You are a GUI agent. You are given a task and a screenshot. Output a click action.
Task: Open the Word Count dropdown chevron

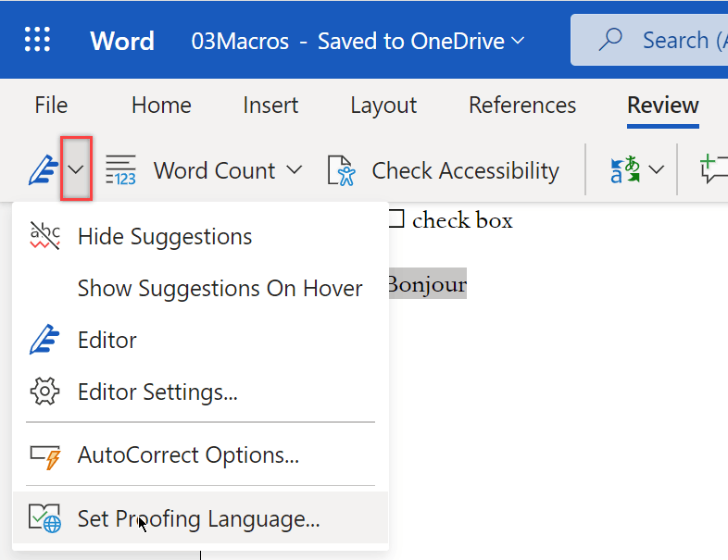(x=294, y=169)
